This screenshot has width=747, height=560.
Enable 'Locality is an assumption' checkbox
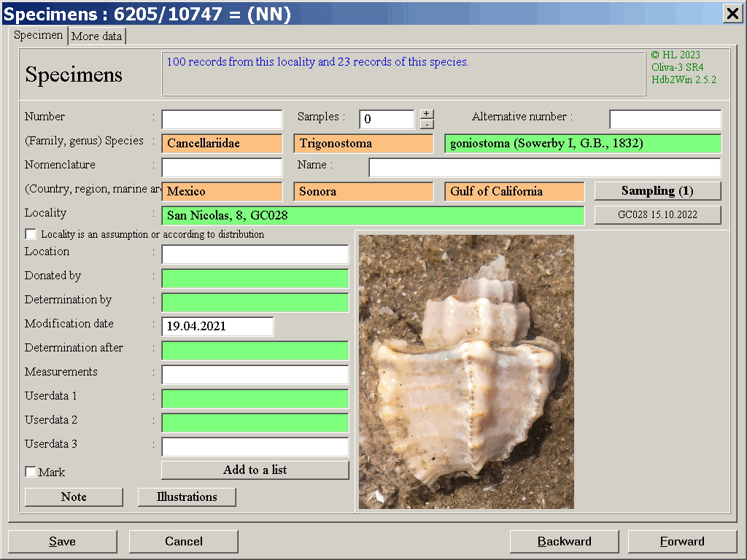click(31, 234)
